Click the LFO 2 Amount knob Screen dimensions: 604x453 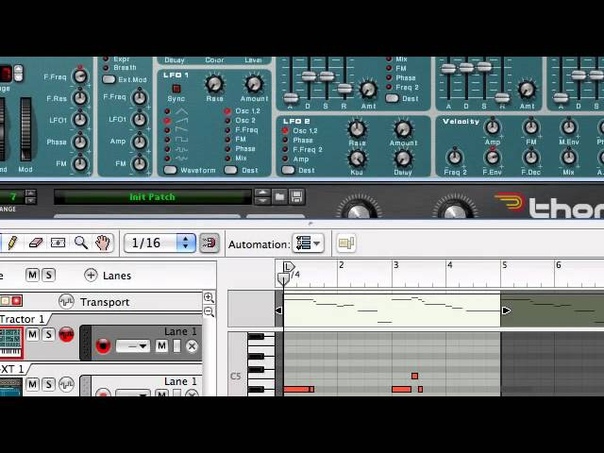(403, 129)
